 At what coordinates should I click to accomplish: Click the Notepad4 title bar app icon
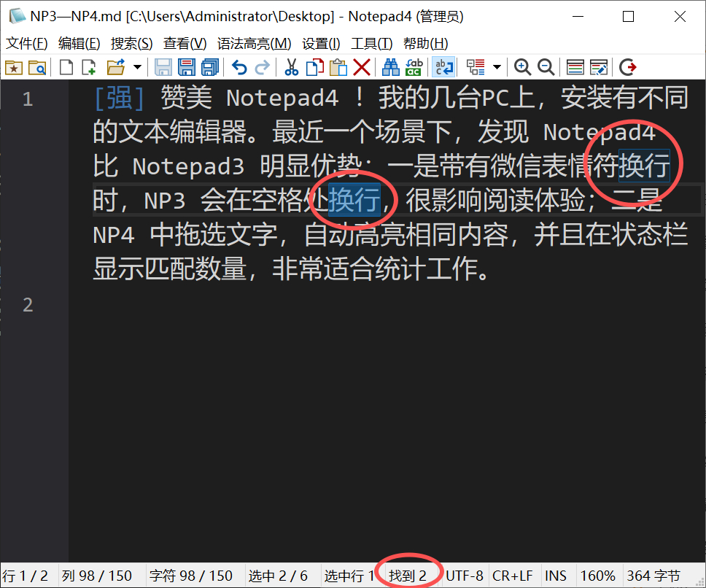[x=18, y=16]
